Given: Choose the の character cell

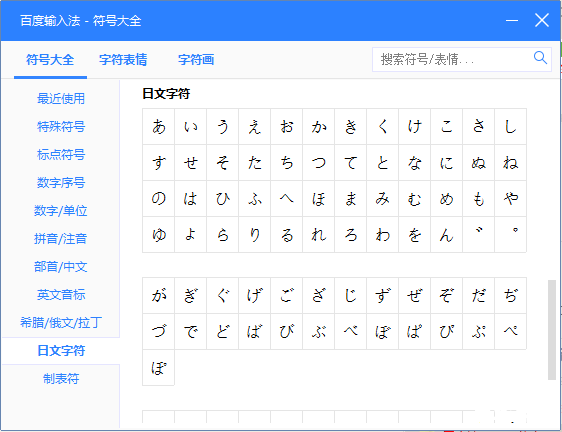Looking at the screenshot, I should 158,198.
